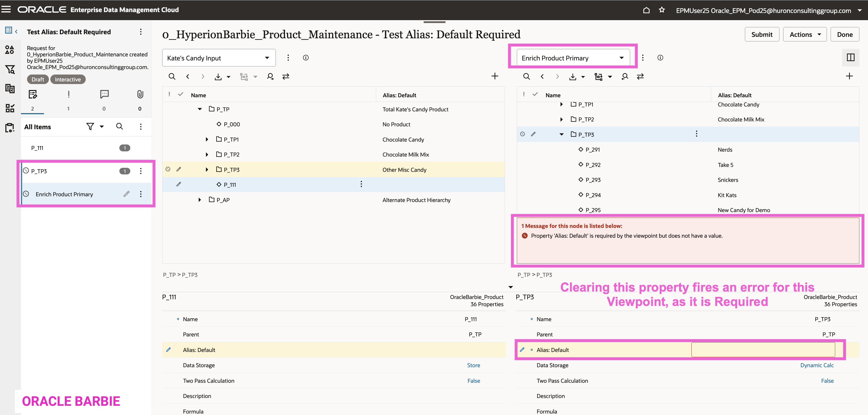Open the hamburger navigation menu
Viewport: 868px width, 415px height.
(x=6, y=9)
